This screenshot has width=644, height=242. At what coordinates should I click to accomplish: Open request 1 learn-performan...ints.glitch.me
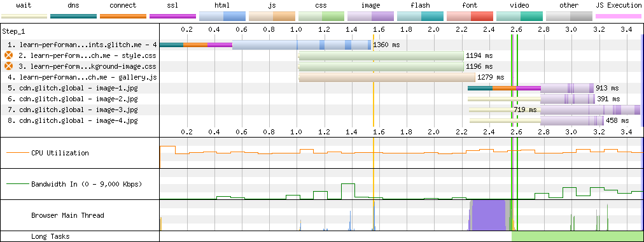coord(82,45)
